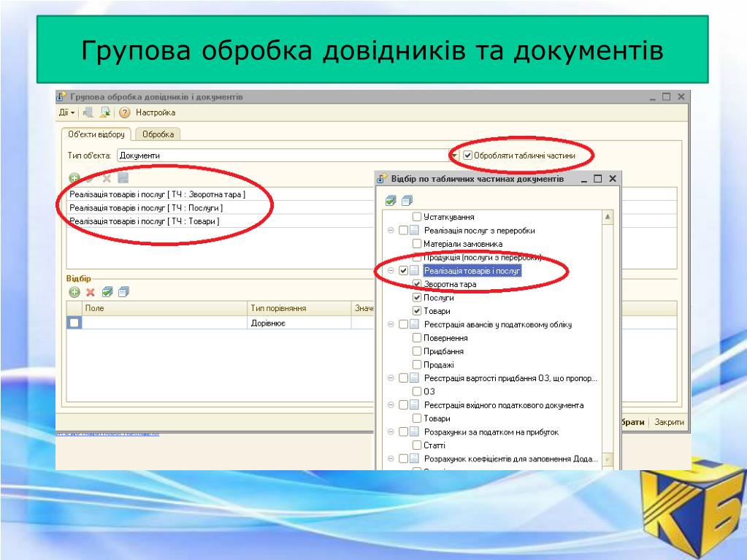Click uncheck-all icon in Відбір по табличних частинах

coord(407,201)
